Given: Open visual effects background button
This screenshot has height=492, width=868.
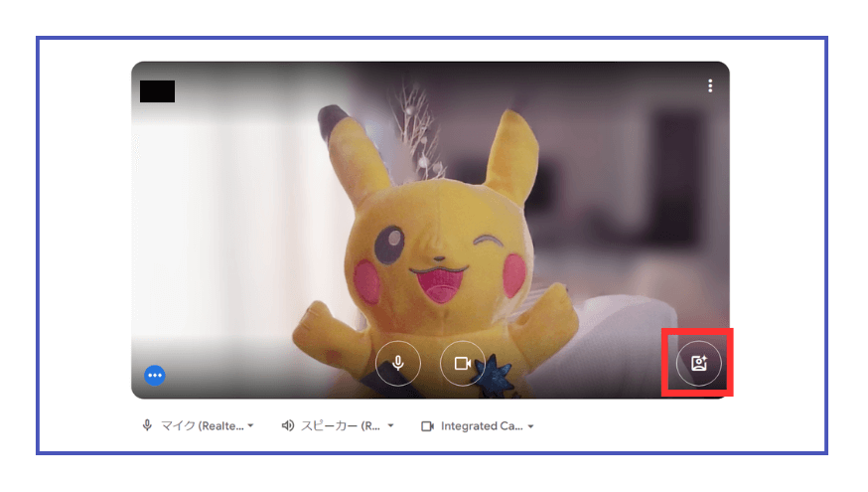Looking at the screenshot, I should 698,364.
